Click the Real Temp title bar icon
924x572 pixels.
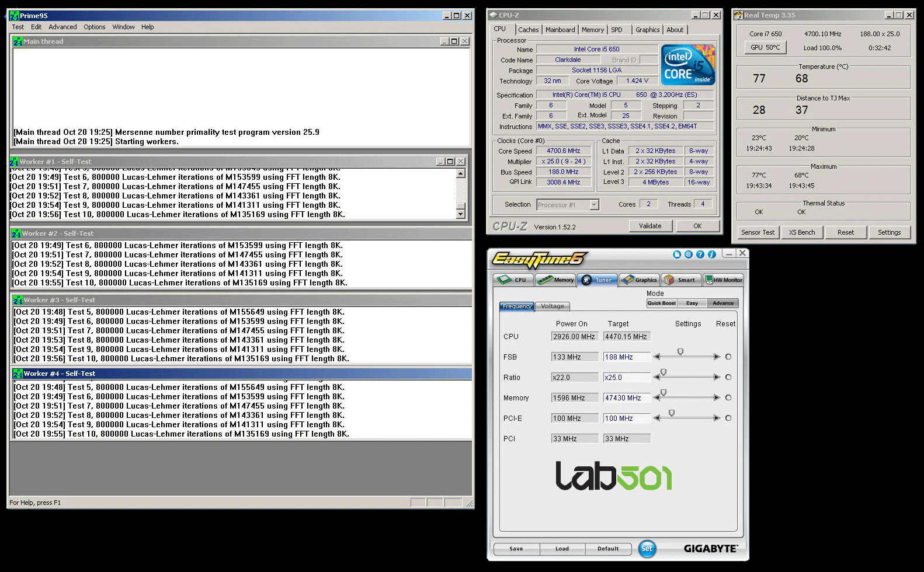tap(738, 15)
